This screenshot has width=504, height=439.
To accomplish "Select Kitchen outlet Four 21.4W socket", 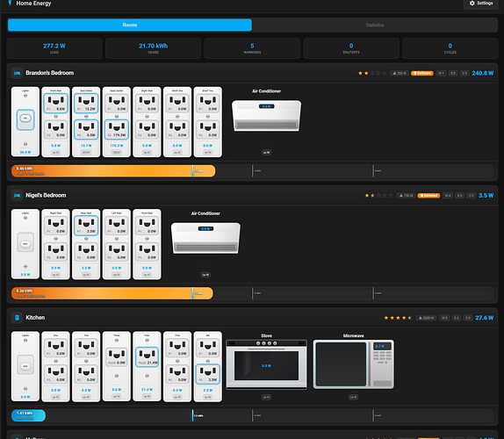I will click(147, 356).
